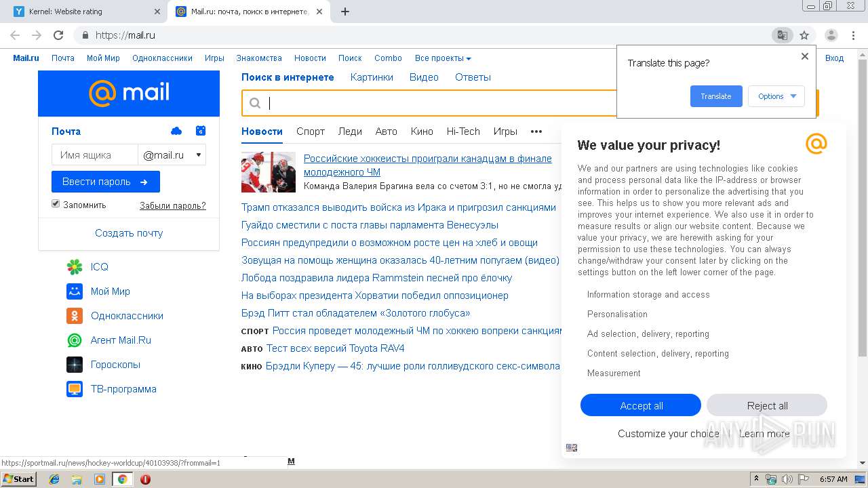Click Chrome icon in taskbar
This screenshot has width=868, height=488.
click(x=122, y=479)
